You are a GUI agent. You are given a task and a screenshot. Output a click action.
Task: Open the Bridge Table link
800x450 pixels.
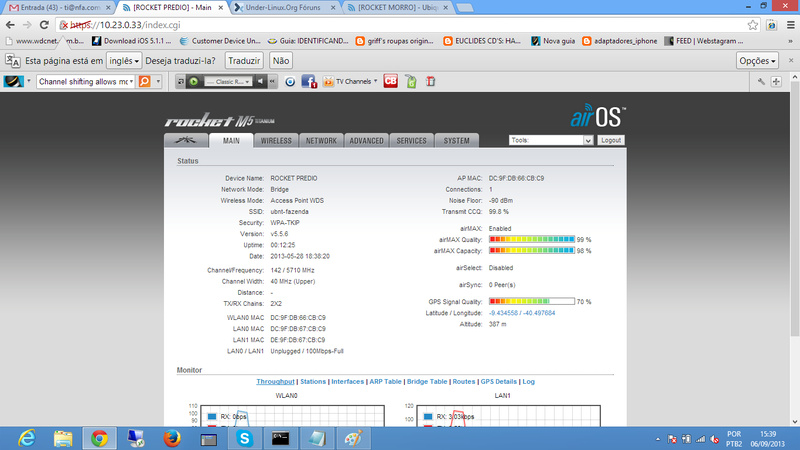click(427, 382)
